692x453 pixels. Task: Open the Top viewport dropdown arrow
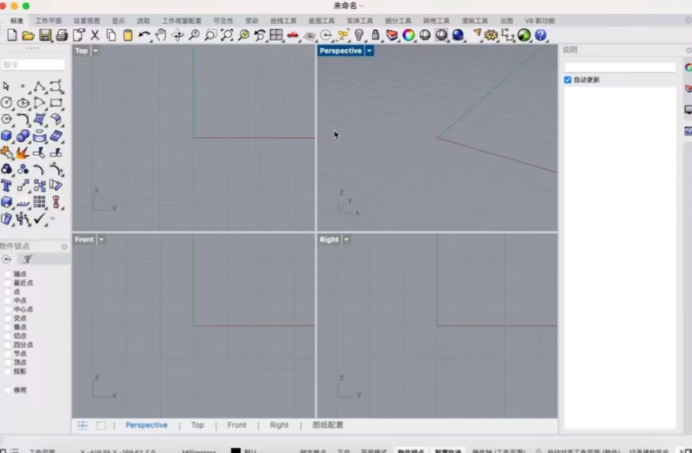[96, 51]
